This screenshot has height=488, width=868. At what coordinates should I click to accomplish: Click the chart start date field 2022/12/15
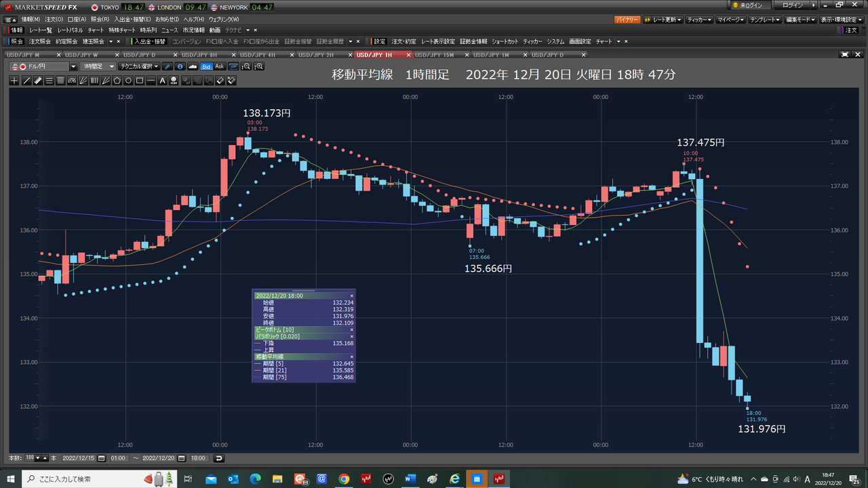(x=79, y=458)
